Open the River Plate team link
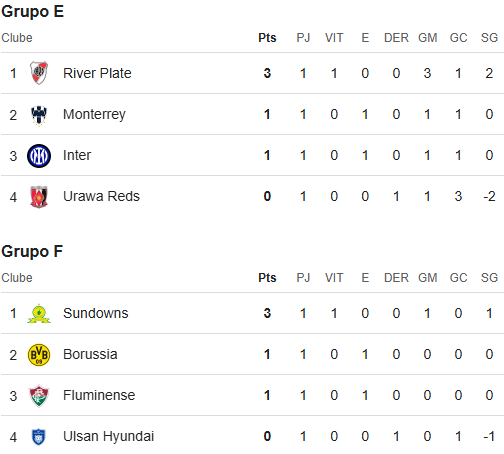Screen dimensions: 504x454 (97, 73)
